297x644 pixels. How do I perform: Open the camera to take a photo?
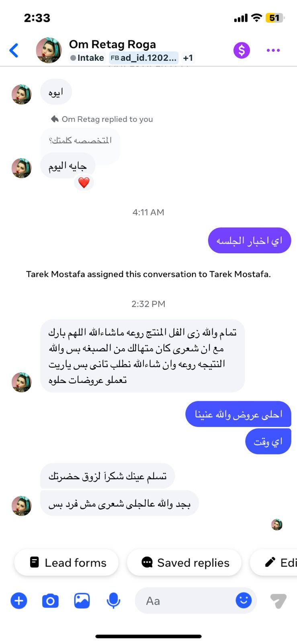click(50, 600)
